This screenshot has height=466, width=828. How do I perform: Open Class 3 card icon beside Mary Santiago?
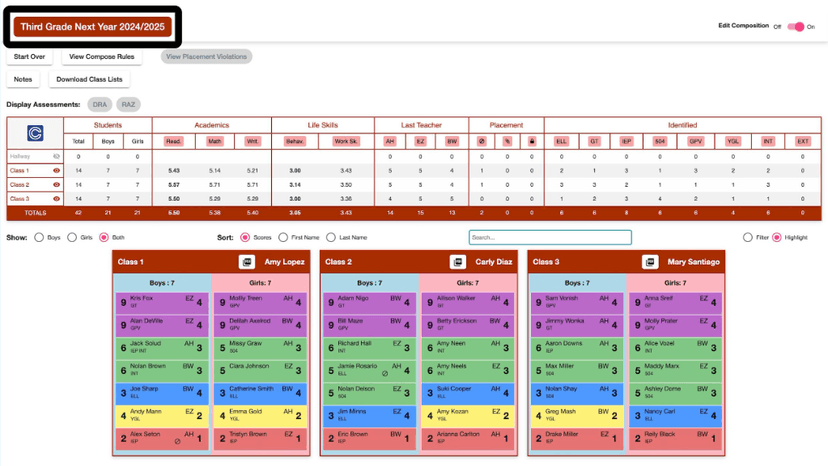tap(650, 262)
